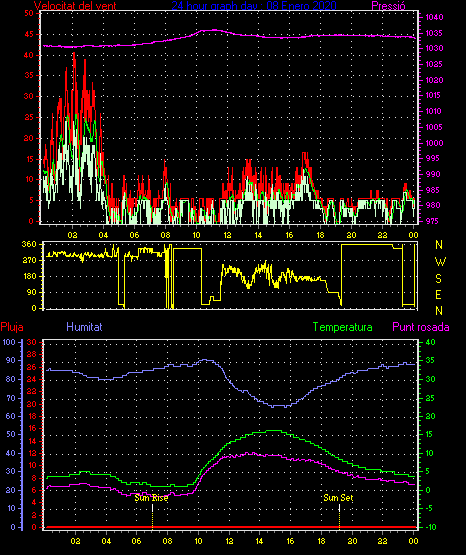Click '15' on the red wind speed axis
The image size is (466, 555).
29,159
